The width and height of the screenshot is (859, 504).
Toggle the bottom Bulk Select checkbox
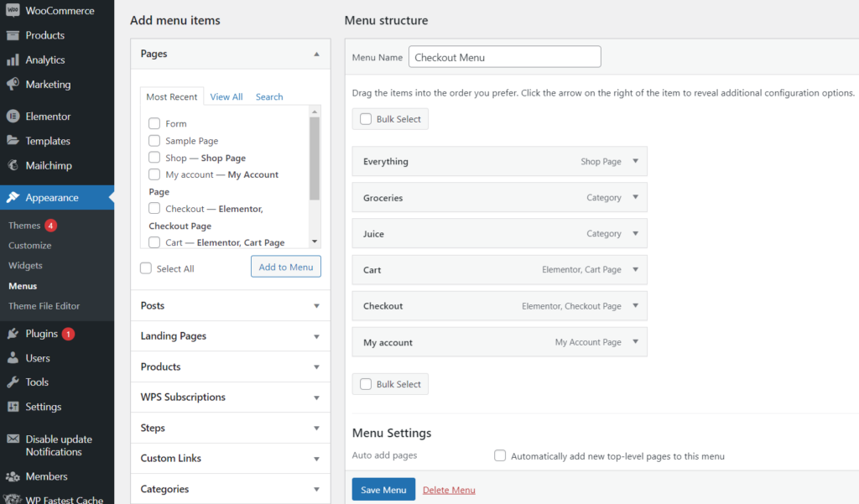point(366,383)
